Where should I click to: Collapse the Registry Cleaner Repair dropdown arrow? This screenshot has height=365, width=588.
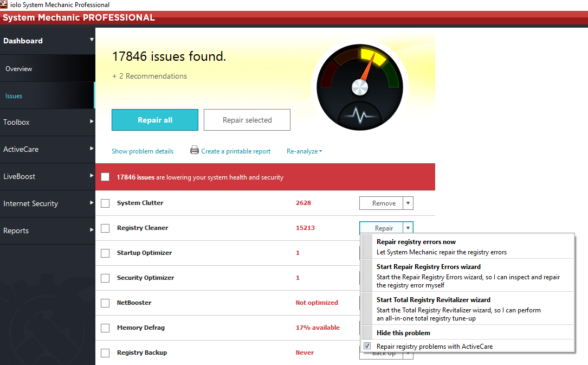tap(408, 228)
